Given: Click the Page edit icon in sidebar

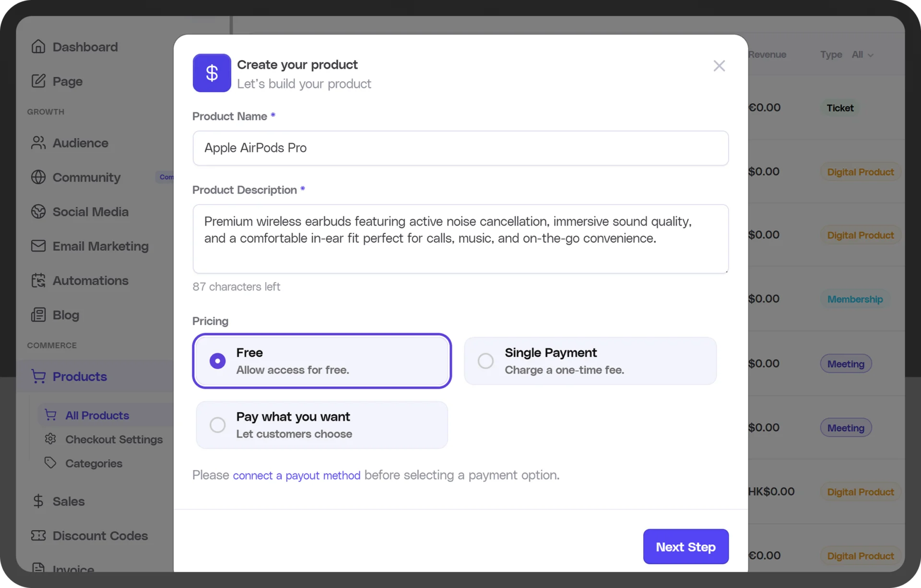Looking at the screenshot, I should tap(38, 81).
